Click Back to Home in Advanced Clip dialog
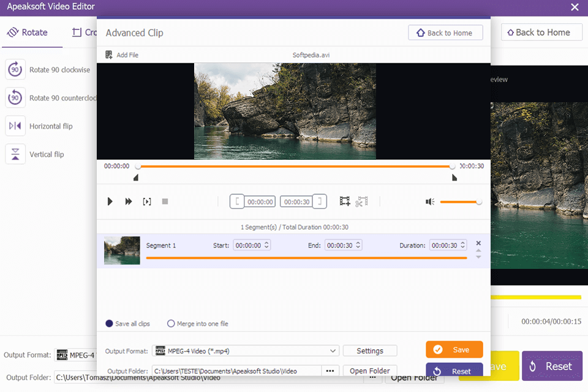 pos(445,32)
